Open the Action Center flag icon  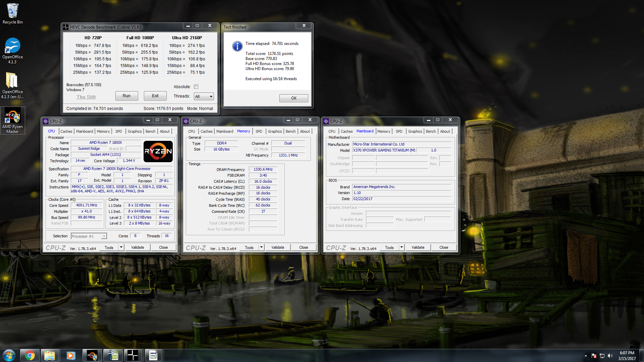pos(594,356)
